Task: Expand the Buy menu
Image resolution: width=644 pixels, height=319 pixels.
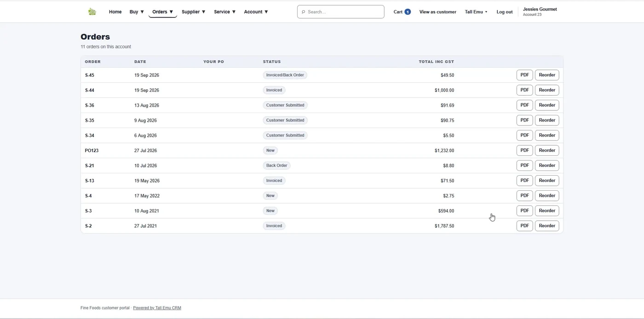Action: click(137, 12)
